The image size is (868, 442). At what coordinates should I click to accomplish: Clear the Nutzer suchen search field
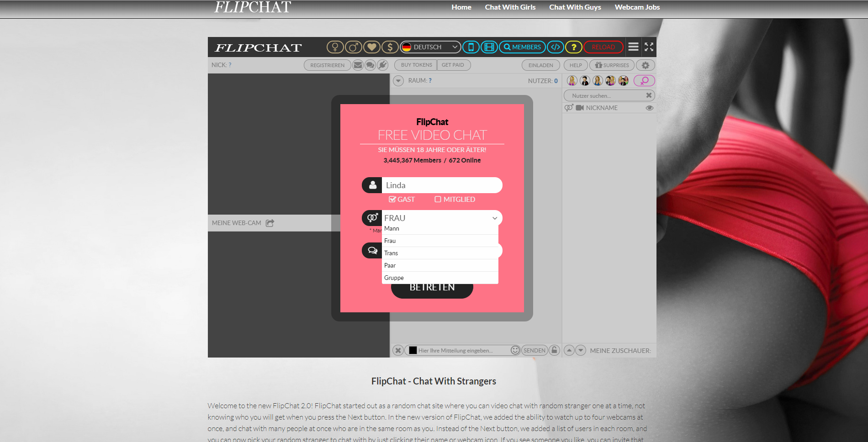coord(649,95)
